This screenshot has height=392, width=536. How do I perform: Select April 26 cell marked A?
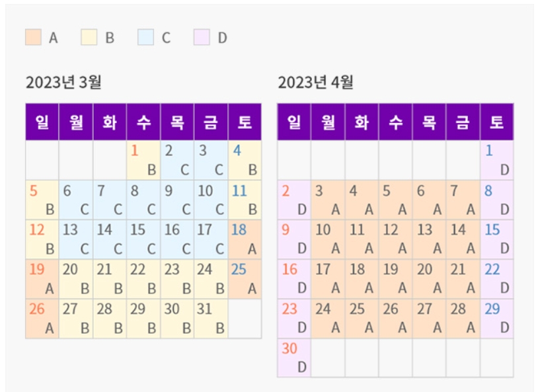point(395,319)
